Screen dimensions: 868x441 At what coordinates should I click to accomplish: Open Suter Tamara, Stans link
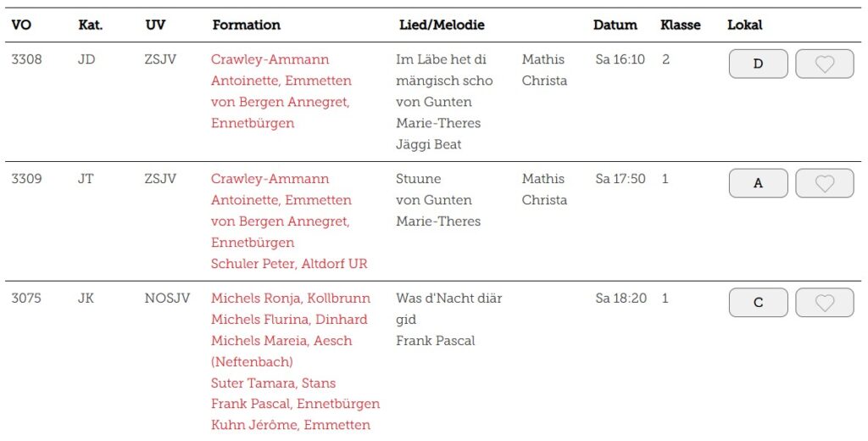coord(273,383)
